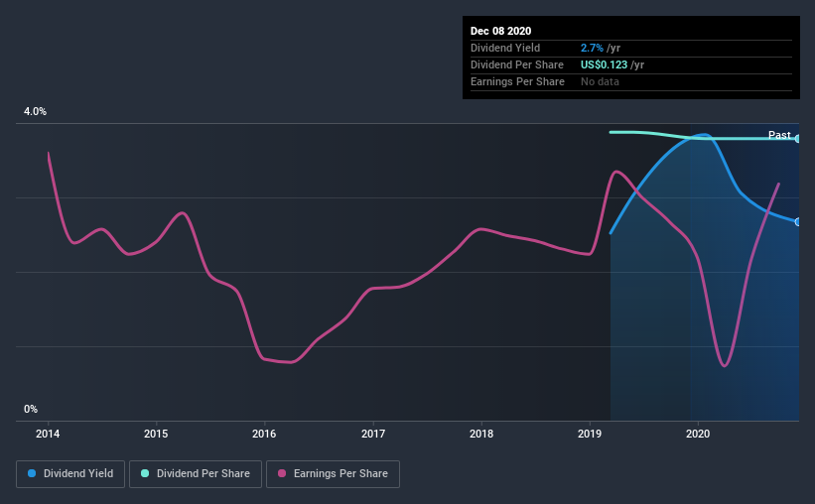Jump to the 2020 label on the time axis
The height and width of the screenshot is (504, 815).
coord(698,434)
